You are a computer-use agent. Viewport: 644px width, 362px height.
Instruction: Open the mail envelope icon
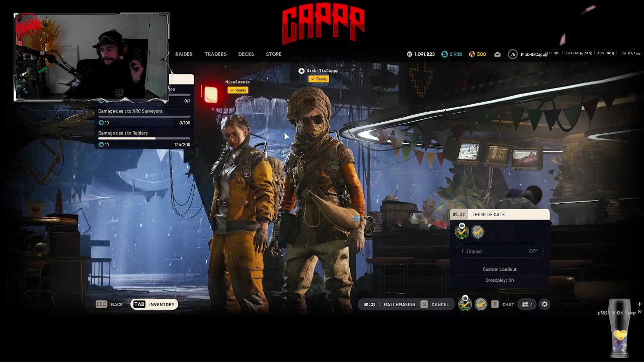pos(498,54)
